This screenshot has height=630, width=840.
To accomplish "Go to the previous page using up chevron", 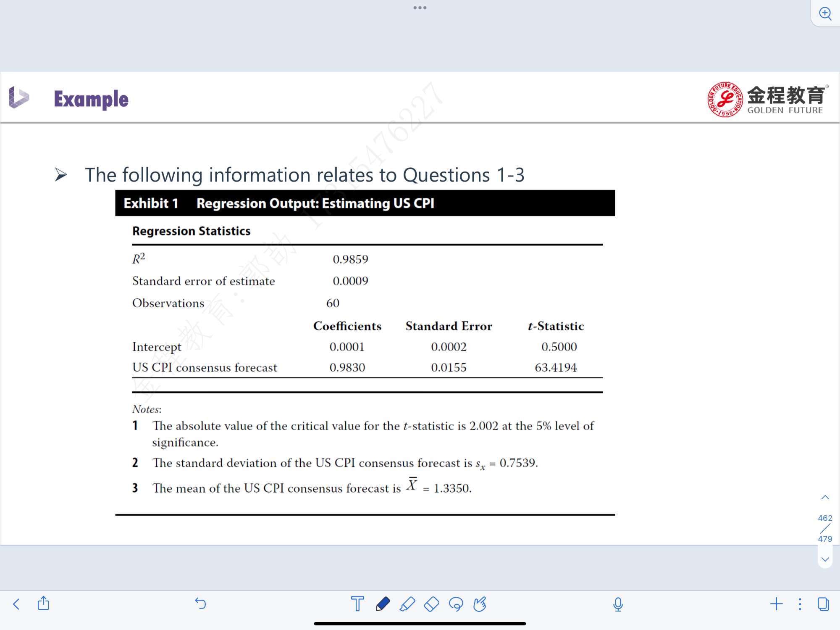I will click(x=825, y=498).
